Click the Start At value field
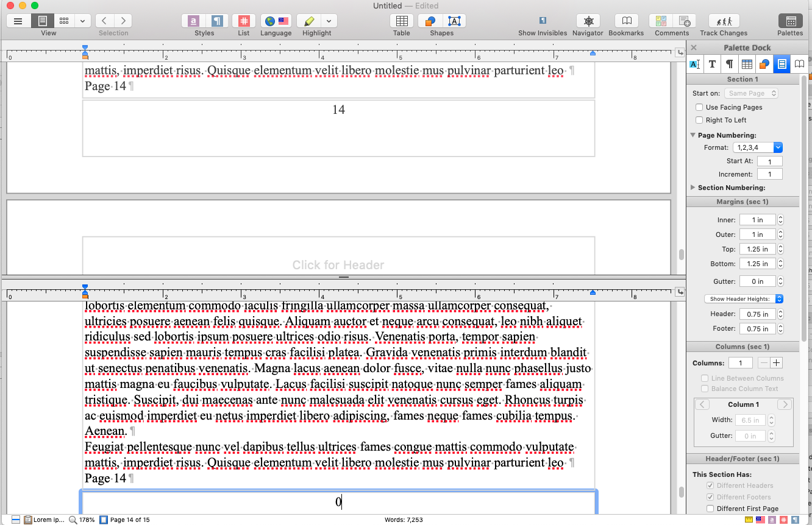This screenshot has width=812, height=525. pos(769,161)
